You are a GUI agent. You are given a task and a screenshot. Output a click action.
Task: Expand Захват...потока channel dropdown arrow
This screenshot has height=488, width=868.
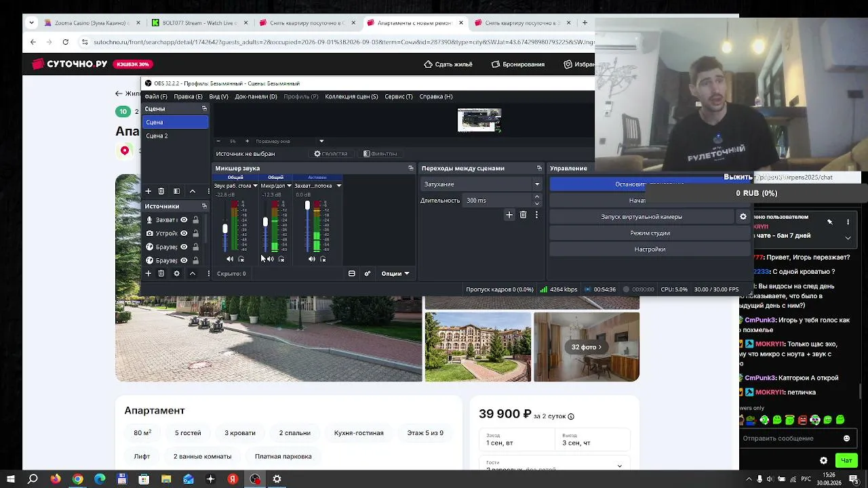338,186
